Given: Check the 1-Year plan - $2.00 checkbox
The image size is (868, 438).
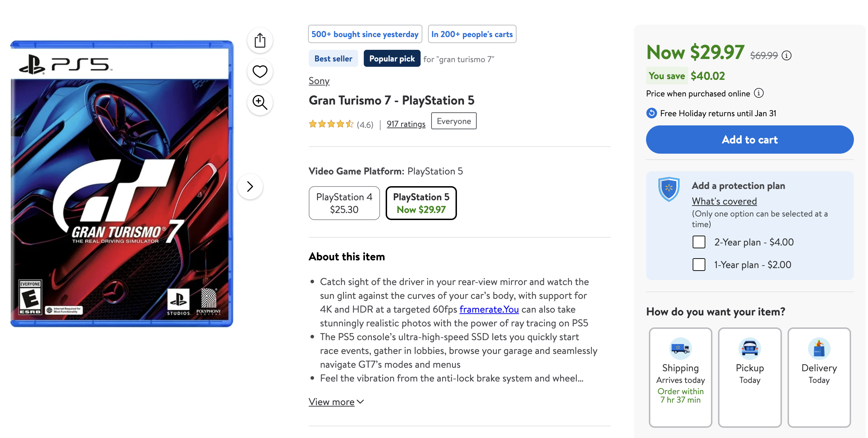Looking at the screenshot, I should pos(699,264).
